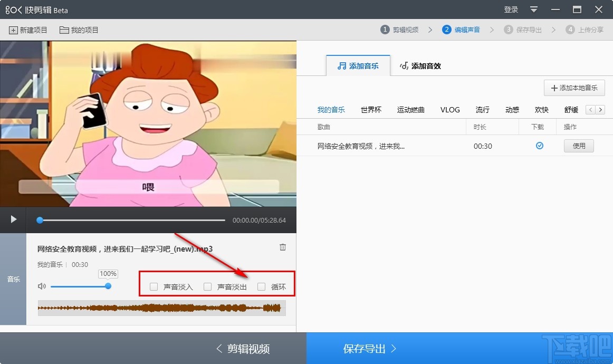Click the video progress slider handle
This screenshot has height=364, width=613.
(x=40, y=220)
